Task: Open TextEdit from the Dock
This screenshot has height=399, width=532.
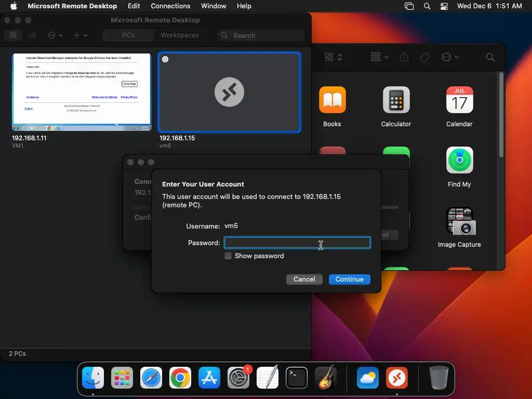Action: 268,378
